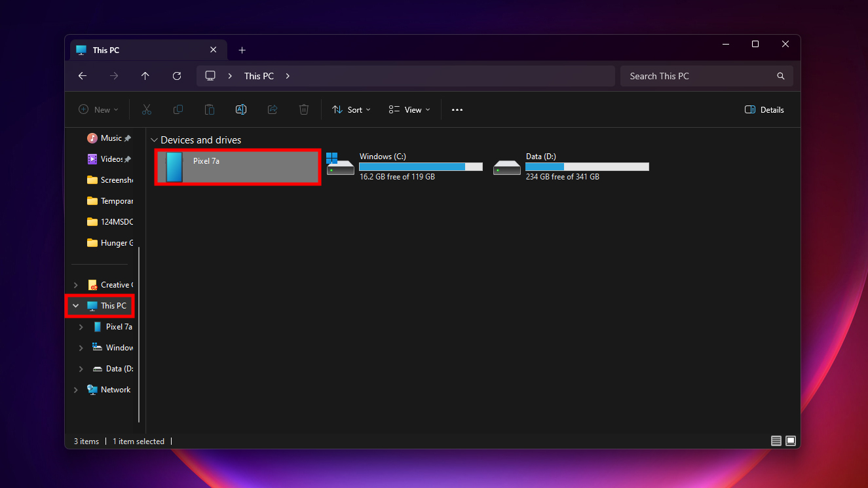Collapse the Devices and drives group
This screenshot has height=488, width=868.
[155, 140]
